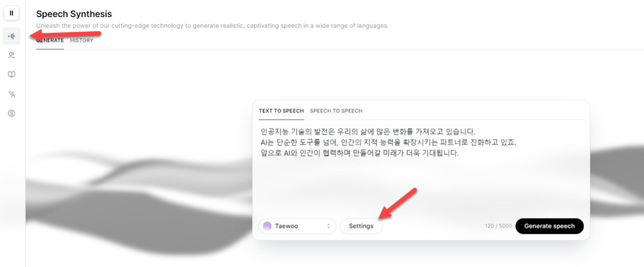Expand voice list using up-down chevron arrows
644x267 pixels.
328,226
